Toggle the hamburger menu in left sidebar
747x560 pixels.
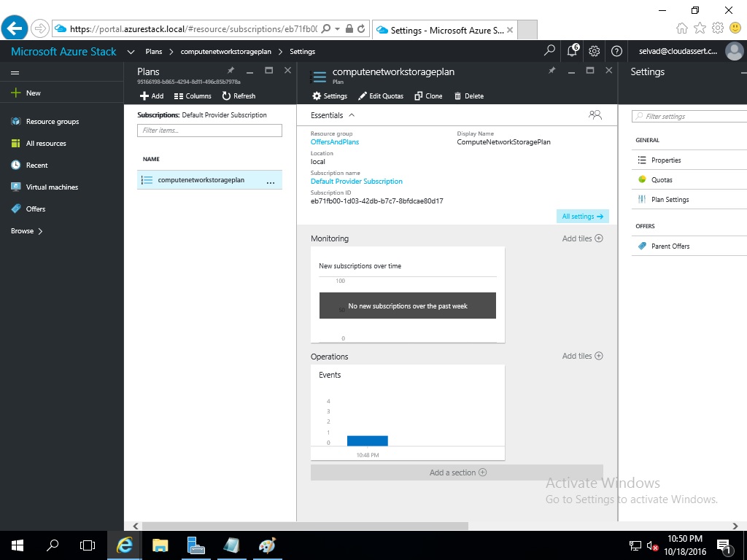coord(15,73)
